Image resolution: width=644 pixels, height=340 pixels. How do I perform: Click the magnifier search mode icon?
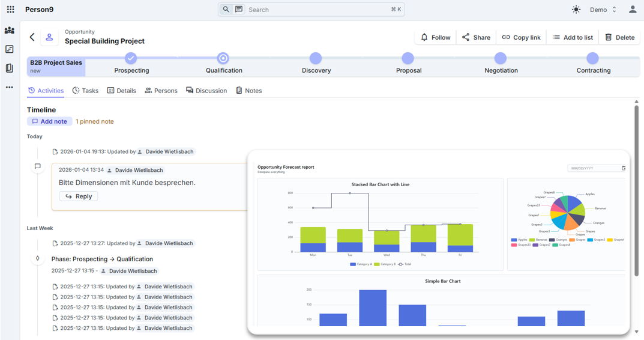pyautogui.click(x=226, y=10)
